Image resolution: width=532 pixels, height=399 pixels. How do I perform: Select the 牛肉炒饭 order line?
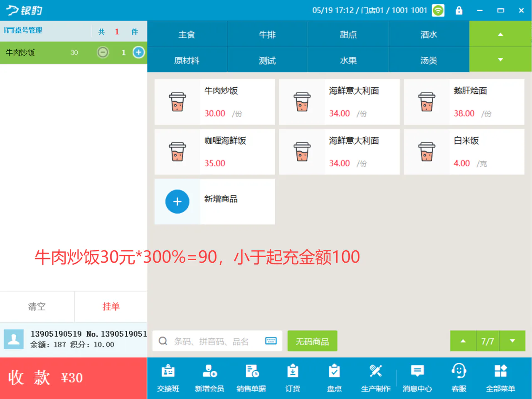(x=74, y=52)
